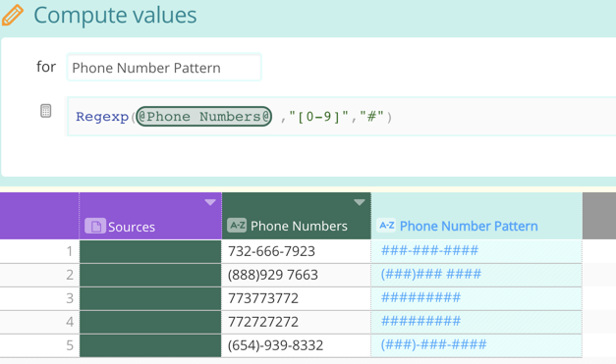Select row number 5

[x=39, y=345]
